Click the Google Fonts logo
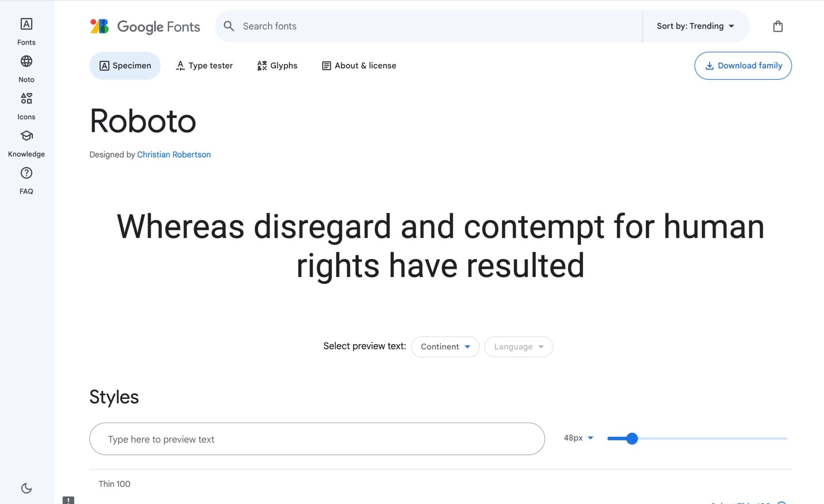Screen dimensions: 824x504 (x=145, y=27)
